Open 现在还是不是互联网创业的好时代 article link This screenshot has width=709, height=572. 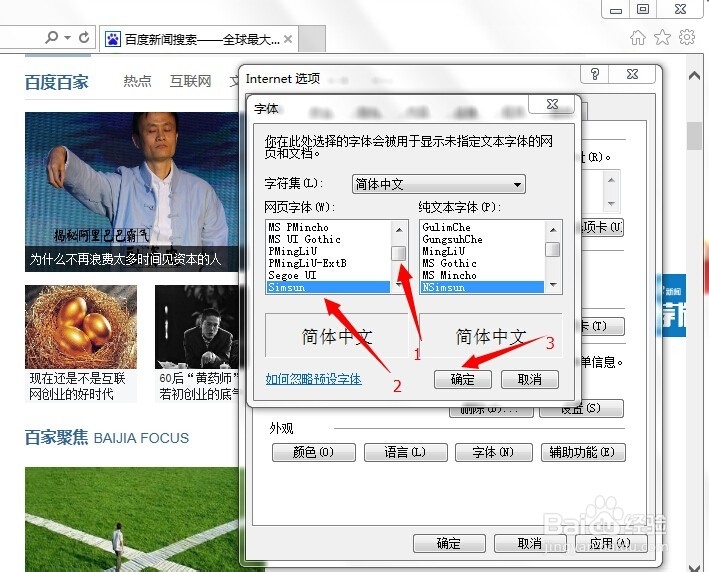click(x=77, y=386)
